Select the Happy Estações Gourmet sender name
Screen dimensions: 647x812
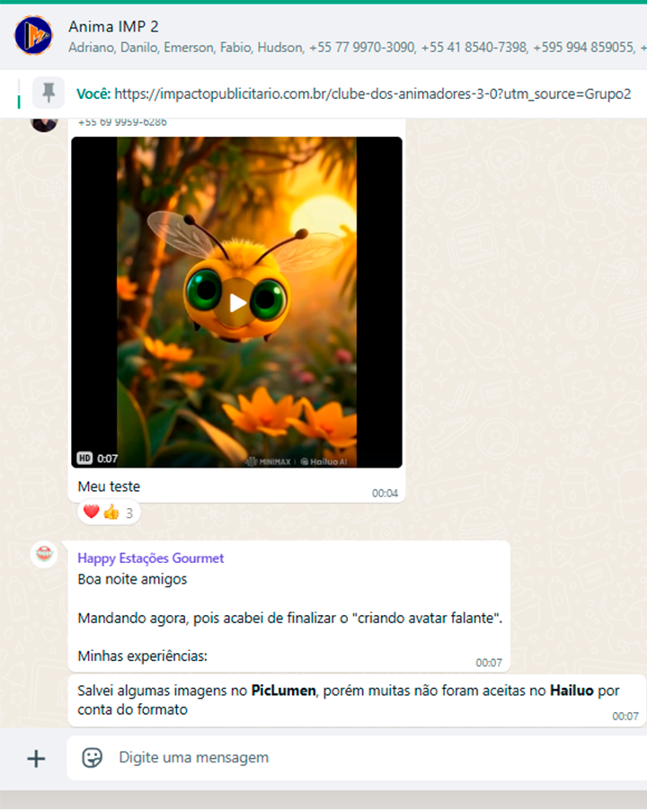pos(151,558)
